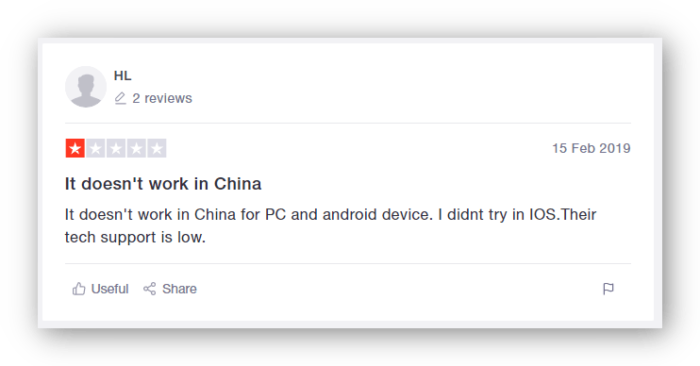Select the fourth grey rating star

136,148
